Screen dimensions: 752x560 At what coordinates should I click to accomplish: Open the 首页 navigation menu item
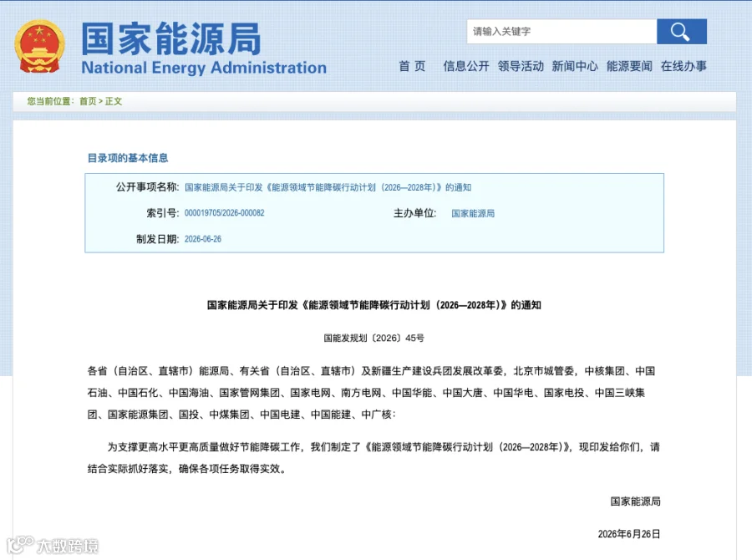412,66
